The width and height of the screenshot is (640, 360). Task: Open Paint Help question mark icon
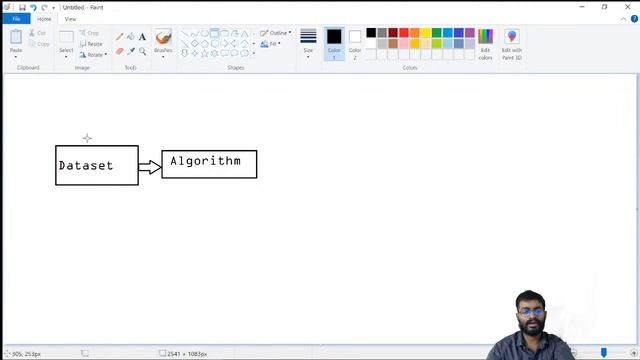(634, 19)
